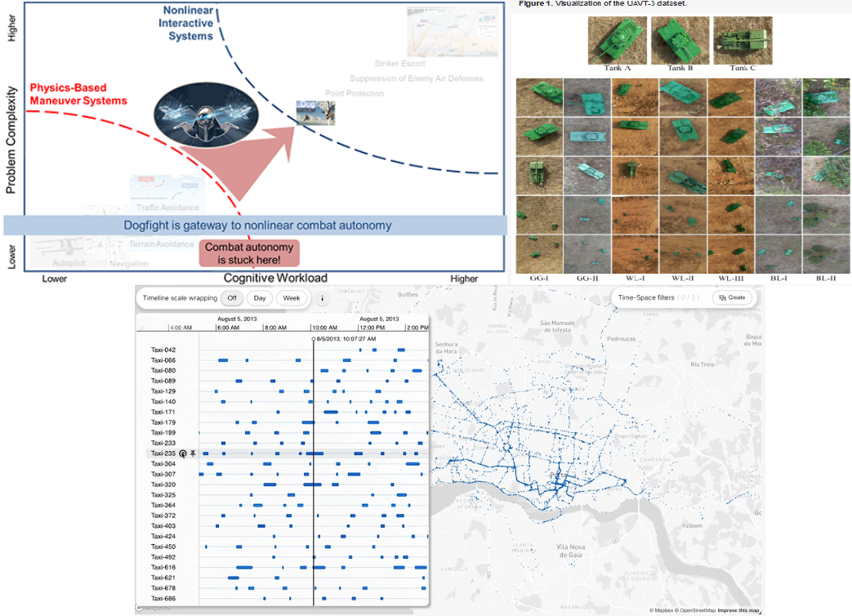Switch timeline wrapping to Day
This screenshot has height=616, width=852.
pos(259,298)
